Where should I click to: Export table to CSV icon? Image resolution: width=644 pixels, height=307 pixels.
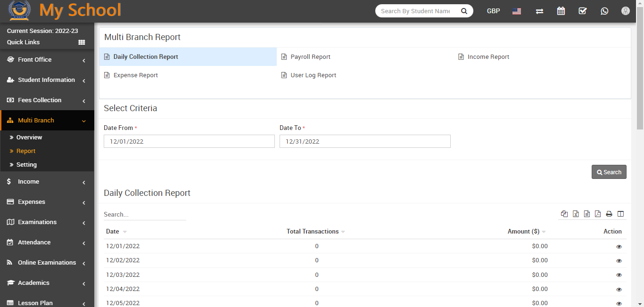pos(587,214)
